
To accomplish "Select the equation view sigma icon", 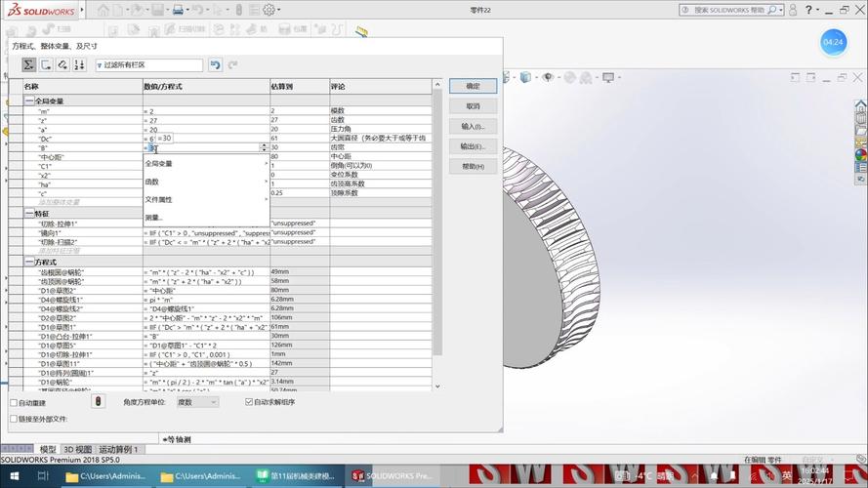I will click(28, 64).
